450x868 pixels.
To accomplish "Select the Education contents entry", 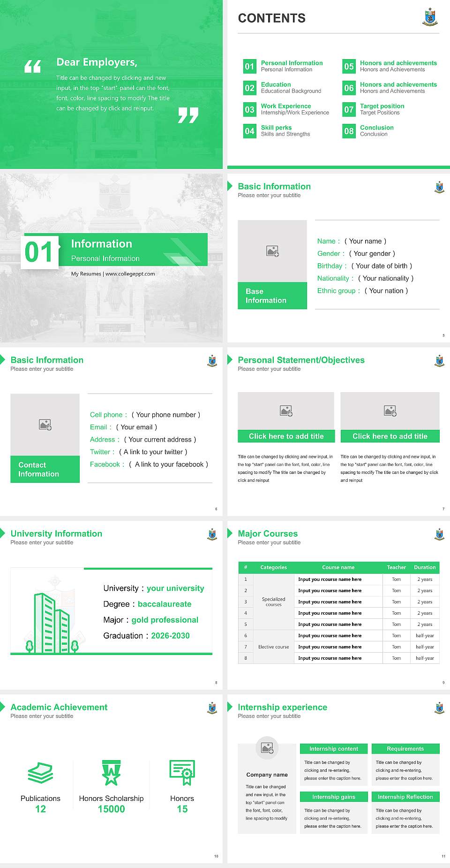I will point(291,87).
